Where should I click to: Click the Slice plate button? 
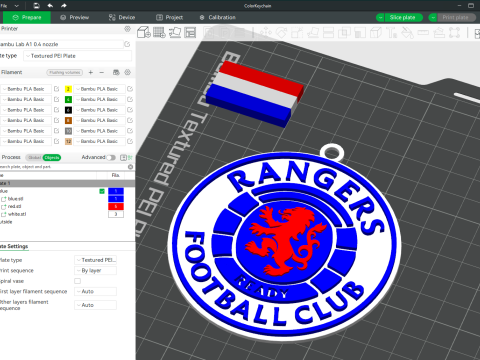coord(403,17)
